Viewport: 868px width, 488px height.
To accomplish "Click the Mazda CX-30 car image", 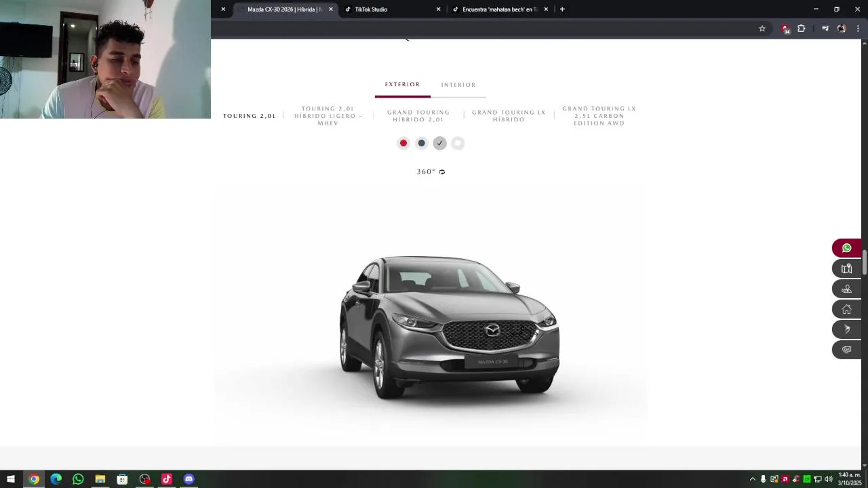I will [x=450, y=327].
